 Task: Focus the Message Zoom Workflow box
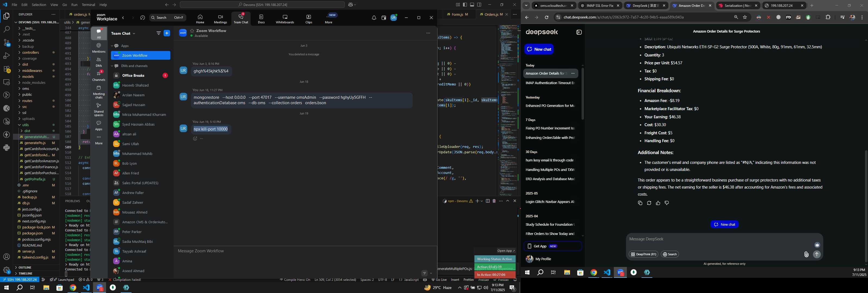click(x=305, y=251)
